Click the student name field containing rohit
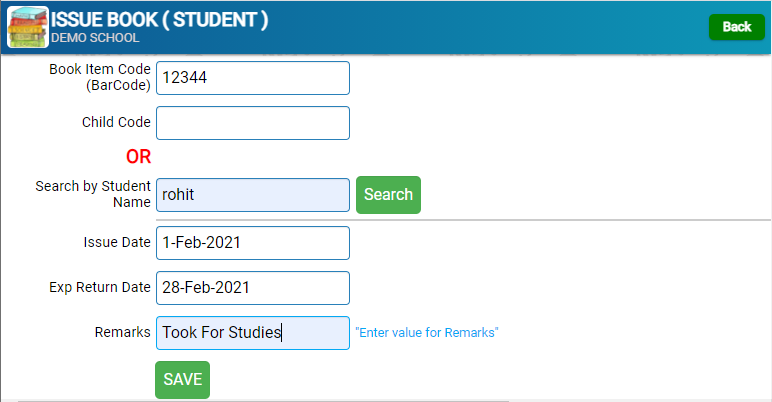The image size is (772, 402). [253, 195]
